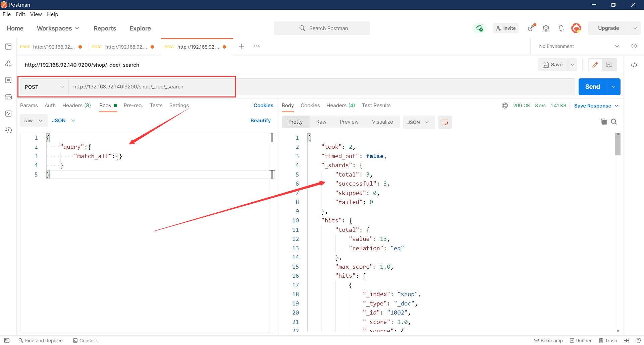Click the sync status cloud icon

(x=479, y=28)
